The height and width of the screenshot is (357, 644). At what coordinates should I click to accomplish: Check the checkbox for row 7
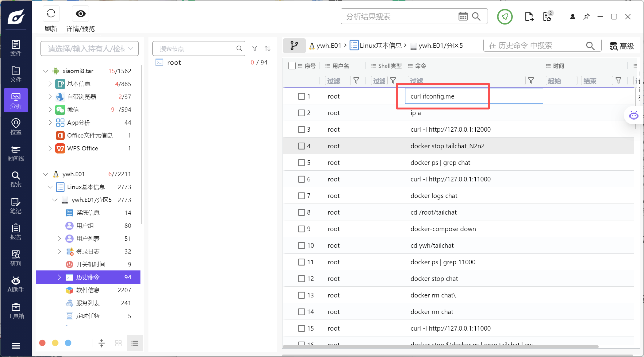pyautogui.click(x=301, y=196)
